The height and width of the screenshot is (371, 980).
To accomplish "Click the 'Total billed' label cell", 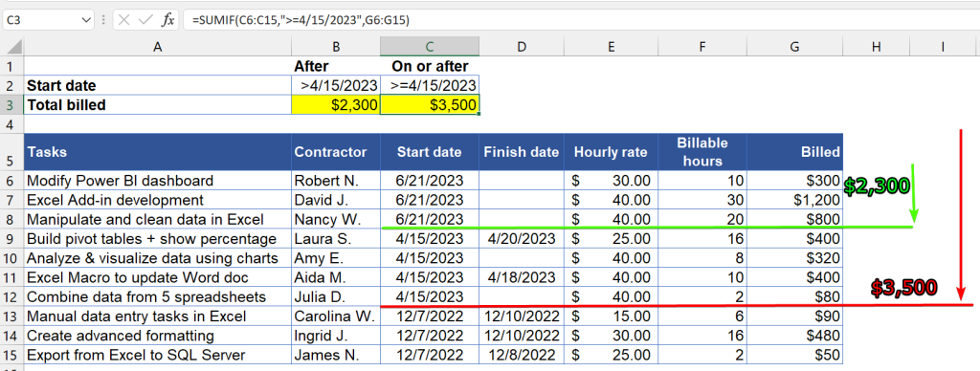I will (157, 105).
